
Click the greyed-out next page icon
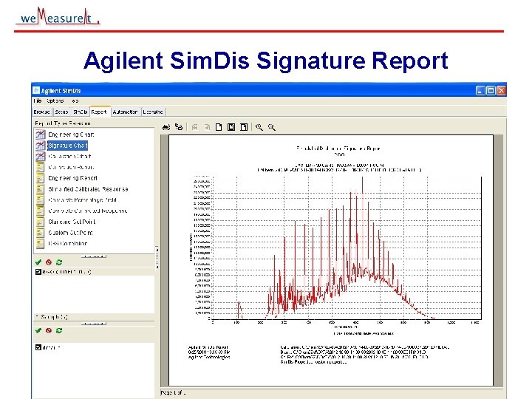[207, 127]
